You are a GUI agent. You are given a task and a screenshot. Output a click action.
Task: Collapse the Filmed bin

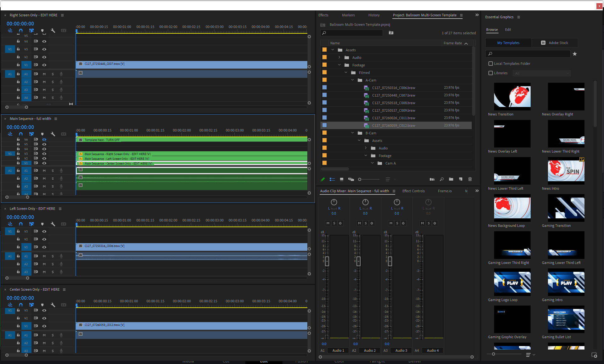346,72
